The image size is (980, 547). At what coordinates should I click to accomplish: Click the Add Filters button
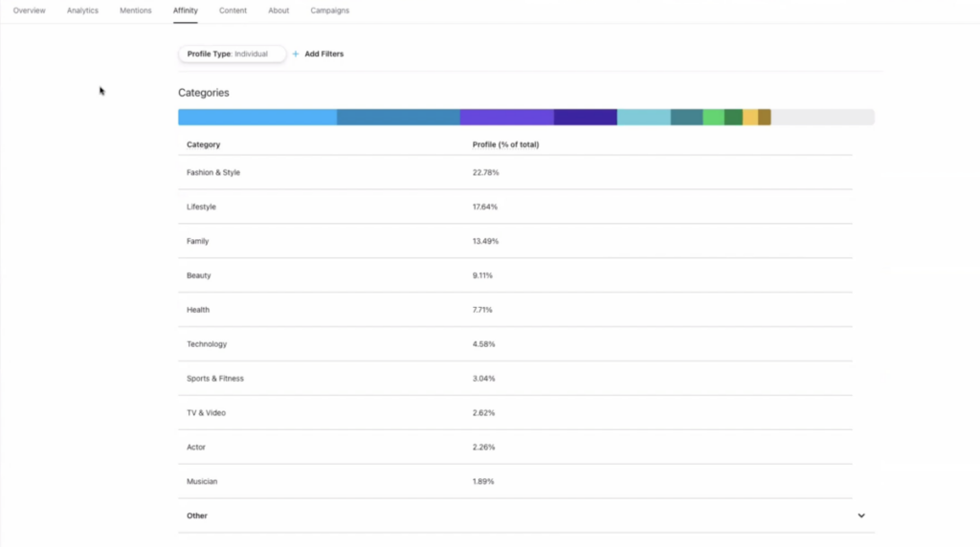point(318,54)
